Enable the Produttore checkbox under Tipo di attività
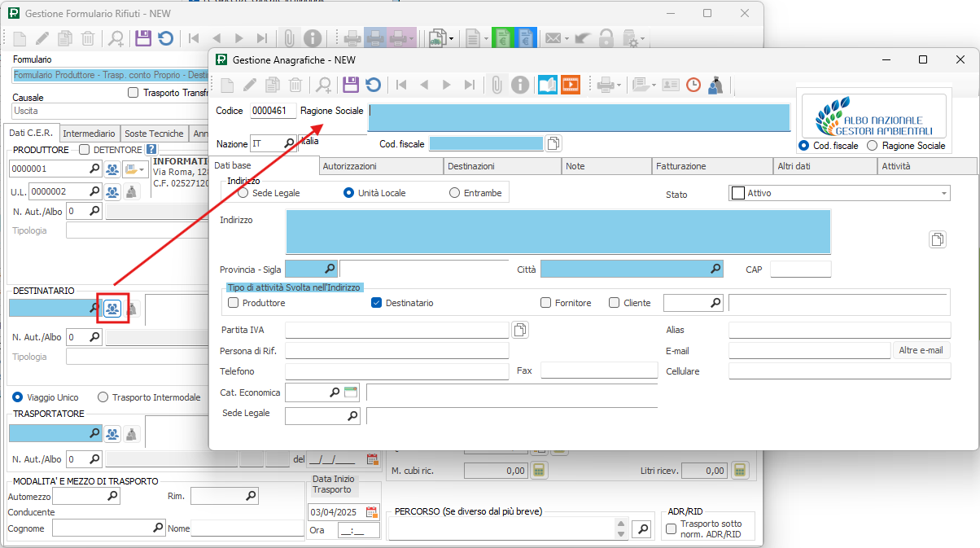 coord(234,303)
